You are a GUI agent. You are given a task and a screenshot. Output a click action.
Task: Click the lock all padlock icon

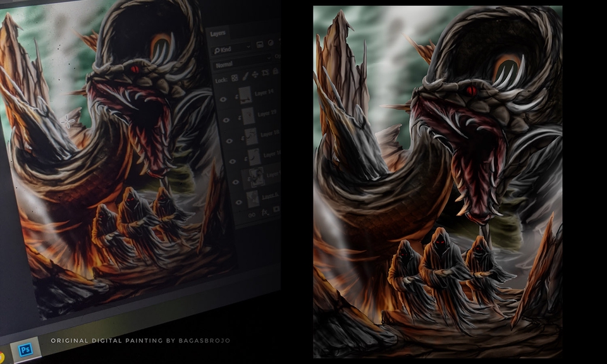(x=274, y=71)
